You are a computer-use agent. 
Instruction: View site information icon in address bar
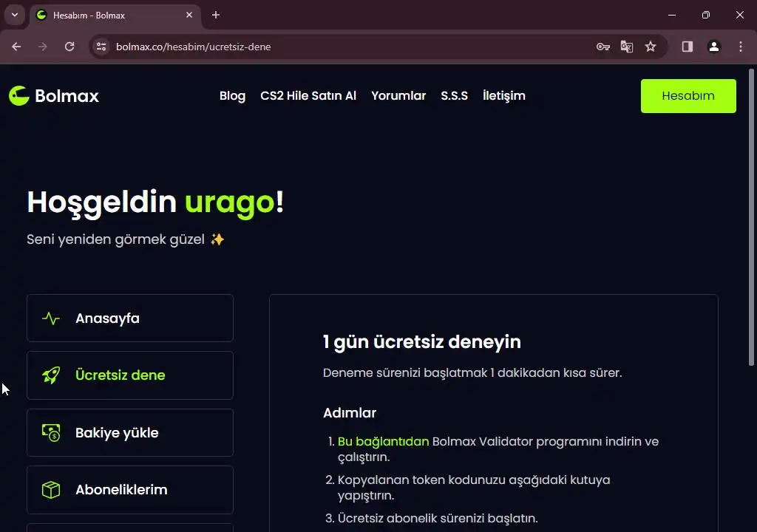pyautogui.click(x=101, y=47)
